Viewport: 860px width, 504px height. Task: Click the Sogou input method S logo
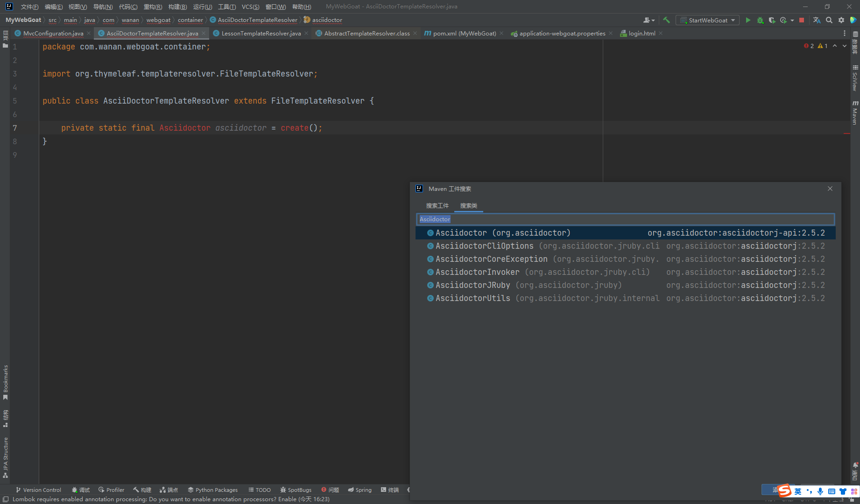tap(785, 490)
